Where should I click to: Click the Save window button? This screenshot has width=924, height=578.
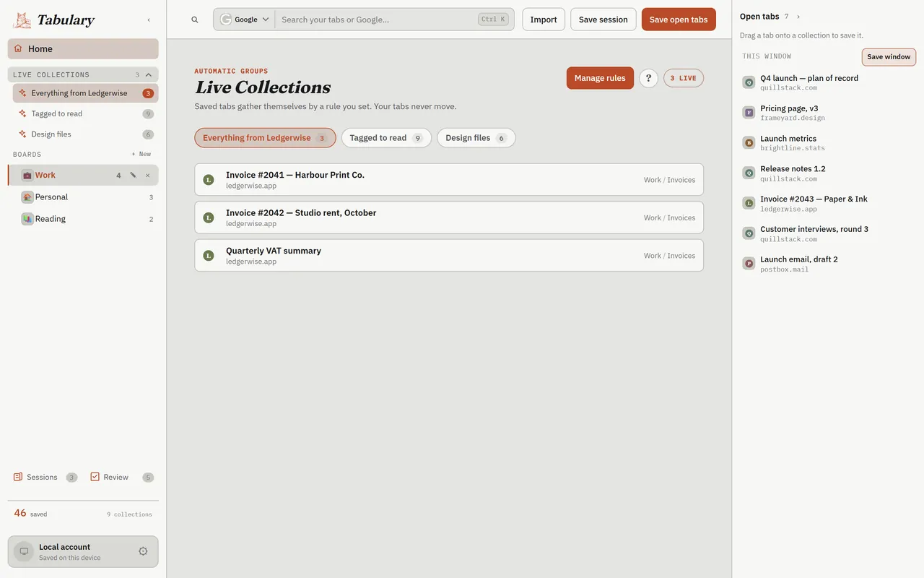tap(889, 57)
